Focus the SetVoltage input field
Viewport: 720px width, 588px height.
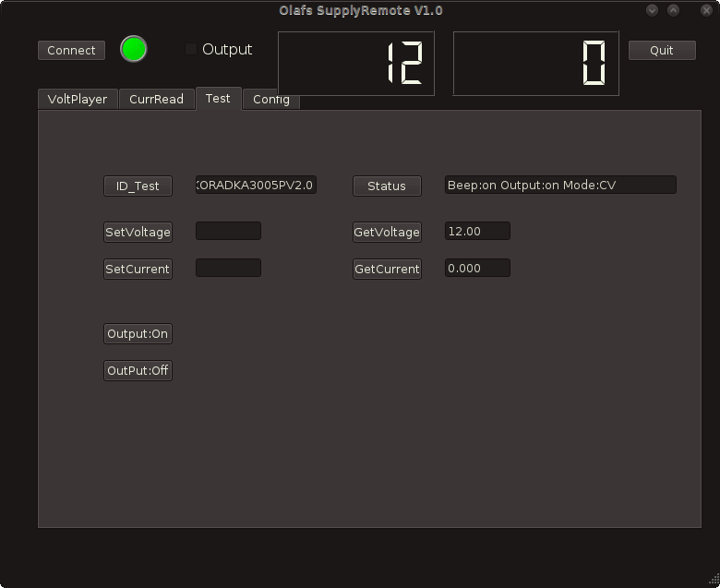click(x=228, y=231)
